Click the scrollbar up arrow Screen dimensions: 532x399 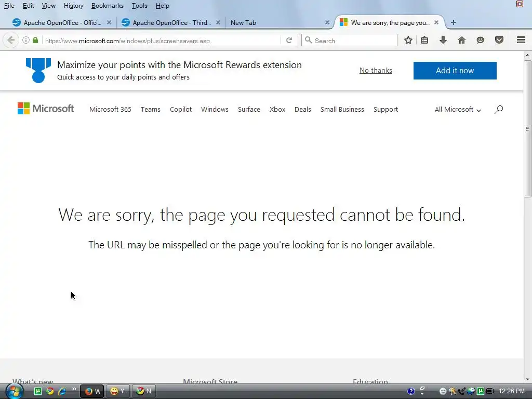coord(527,55)
